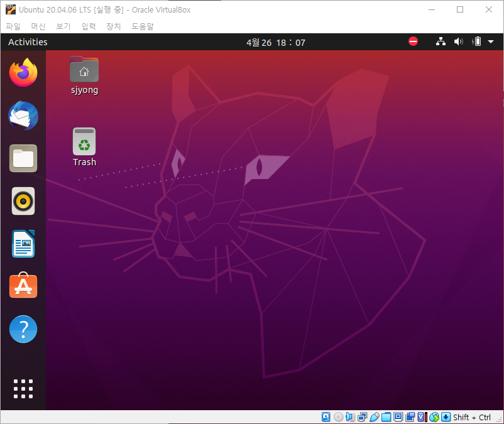Screen dimensions: 504x424
Task: Click the red do-not-disturb indicator in top bar
Action: point(413,41)
